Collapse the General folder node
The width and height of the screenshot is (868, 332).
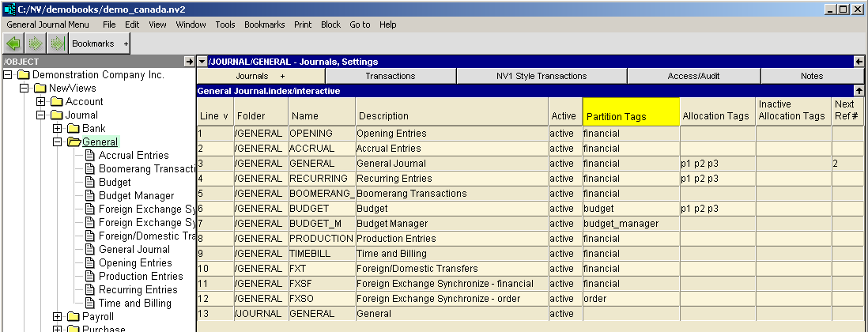[x=58, y=141]
